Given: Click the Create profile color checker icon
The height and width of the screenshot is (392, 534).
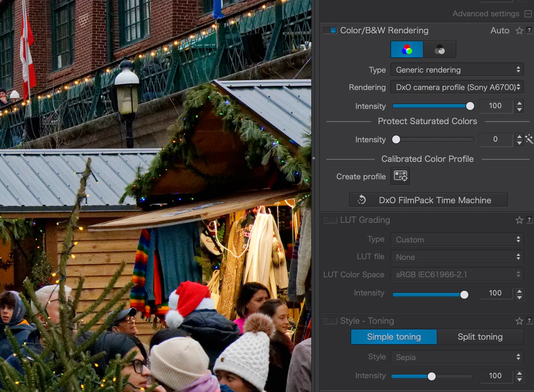Looking at the screenshot, I should [400, 176].
